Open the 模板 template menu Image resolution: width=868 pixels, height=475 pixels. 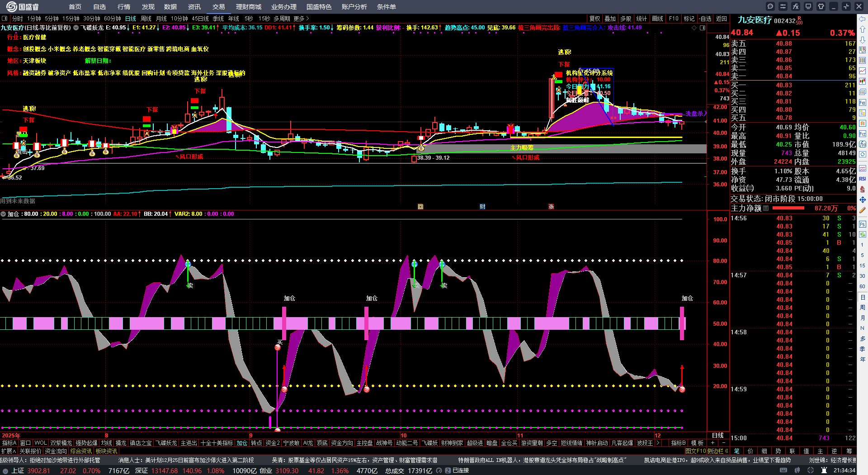[697, 443]
